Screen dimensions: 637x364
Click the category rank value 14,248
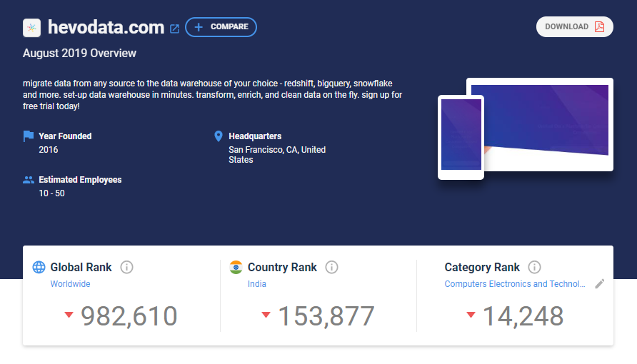click(x=523, y=316)
